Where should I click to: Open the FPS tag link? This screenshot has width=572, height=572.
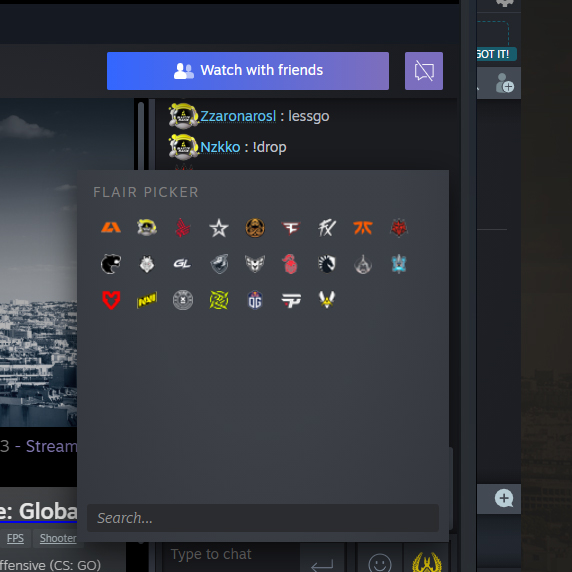coord(15,538)
